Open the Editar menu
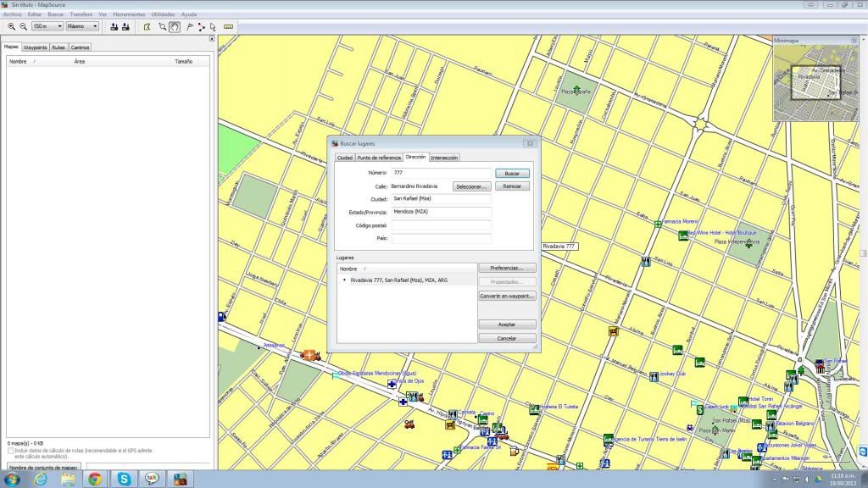Screen dimensions: 868x488 pyautogui.click(x=34, y=14)
